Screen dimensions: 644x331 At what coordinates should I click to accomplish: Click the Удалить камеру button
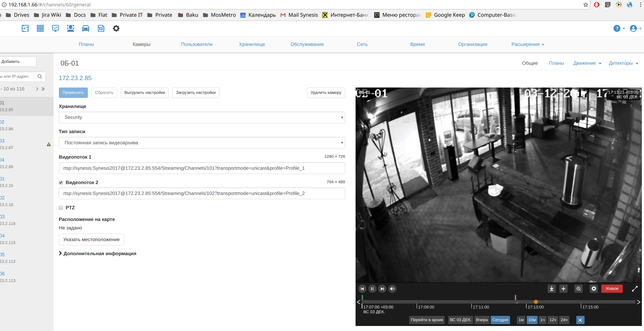point(326,93)
